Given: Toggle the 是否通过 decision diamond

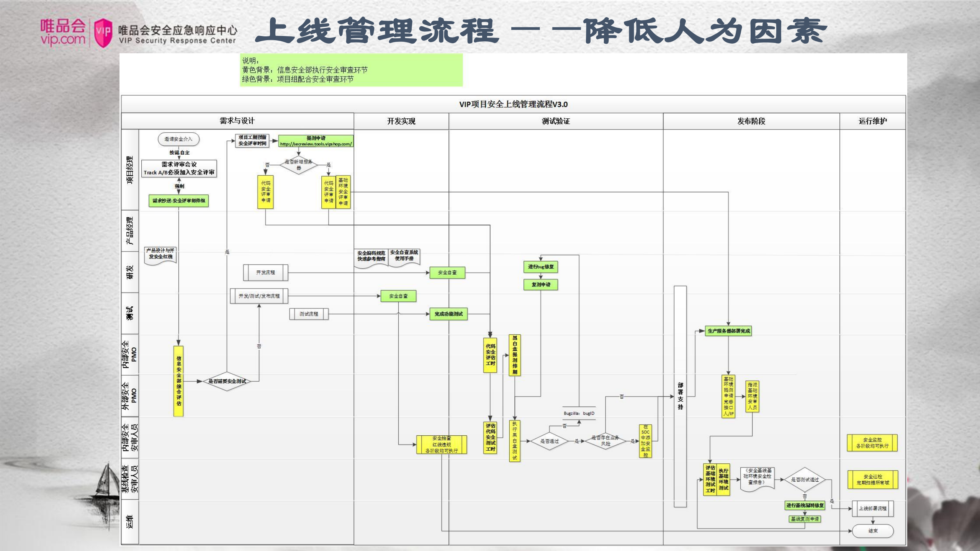Looking at the screenshot, I should coord(549,441).
